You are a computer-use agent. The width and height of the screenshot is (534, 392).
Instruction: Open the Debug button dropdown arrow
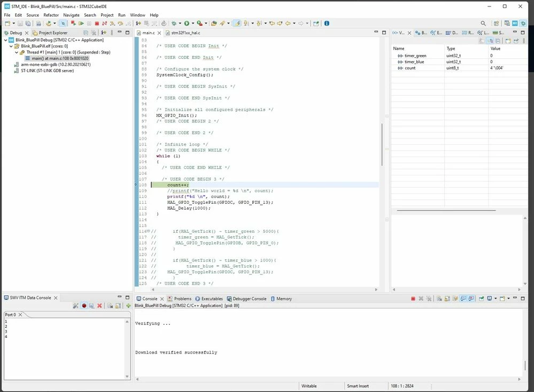click(x=180, y=23)
